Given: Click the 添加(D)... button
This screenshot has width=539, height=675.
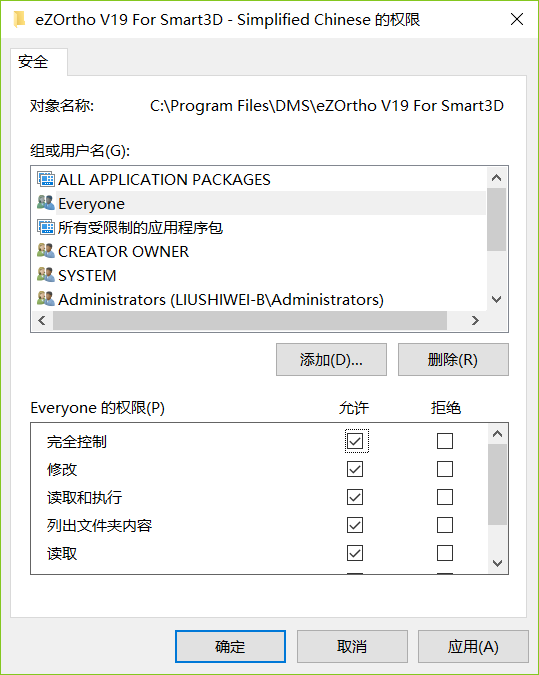Looking at the screenshot, I should [x=331, y=359].
